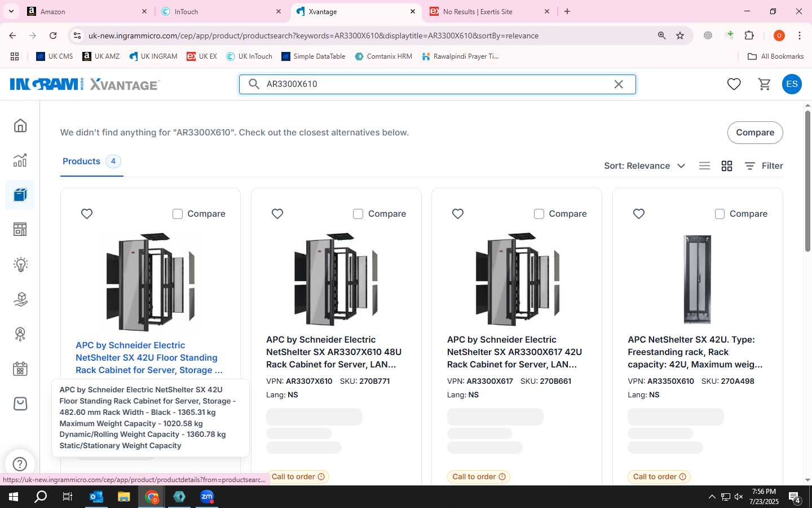Reload the page with browser refresh icon
The image size is (812, 508).
point(53,36)
